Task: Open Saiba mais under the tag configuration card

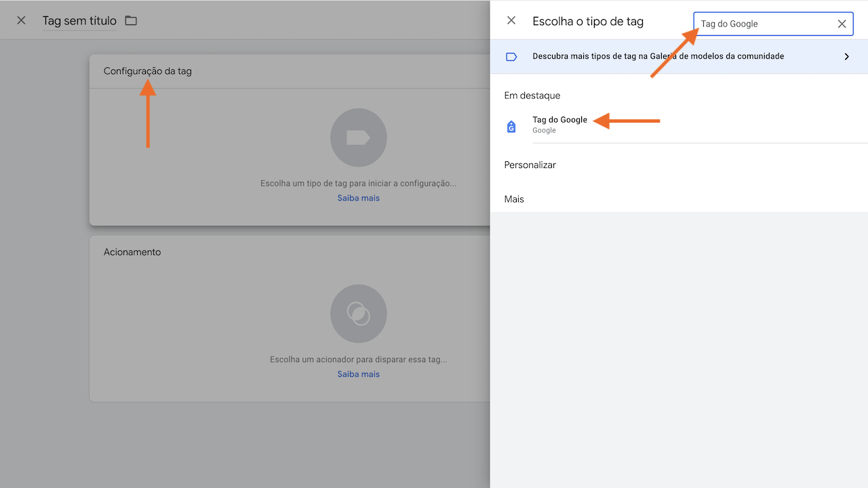Action: coord(358,197)
